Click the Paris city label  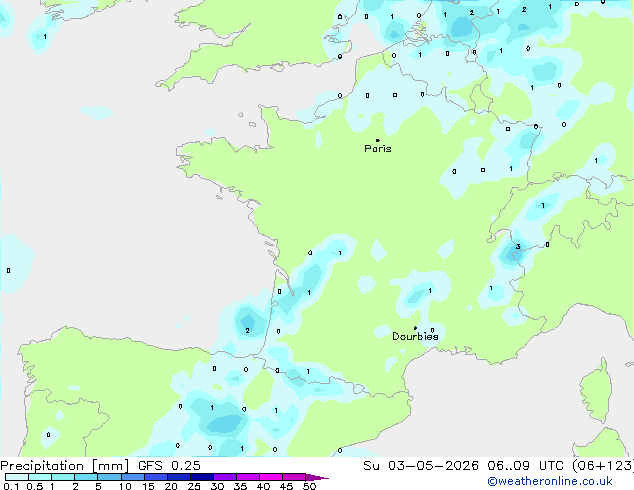coord(378,149)
